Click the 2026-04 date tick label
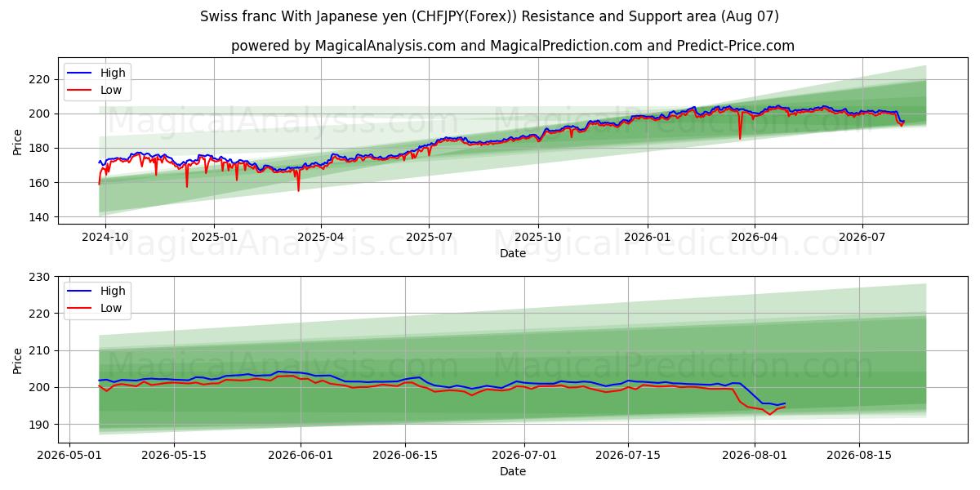This screenshot has width=980, height=490. tap(755, 238)
